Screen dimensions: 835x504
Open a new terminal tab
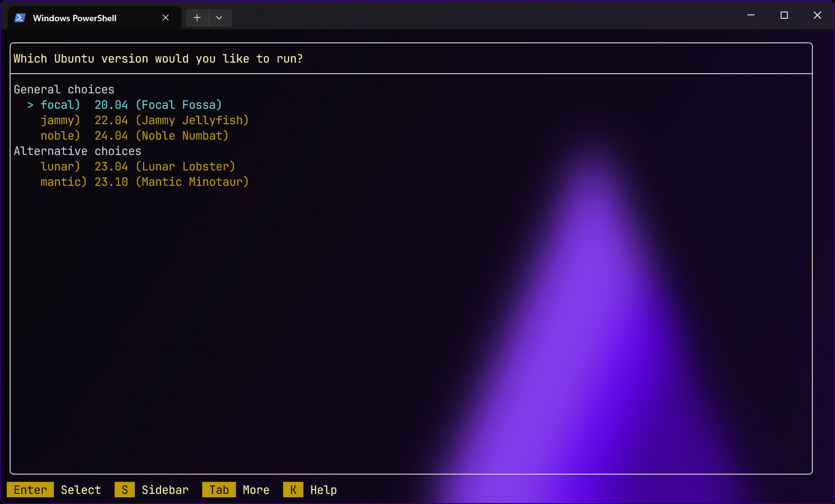pos(197,18)
